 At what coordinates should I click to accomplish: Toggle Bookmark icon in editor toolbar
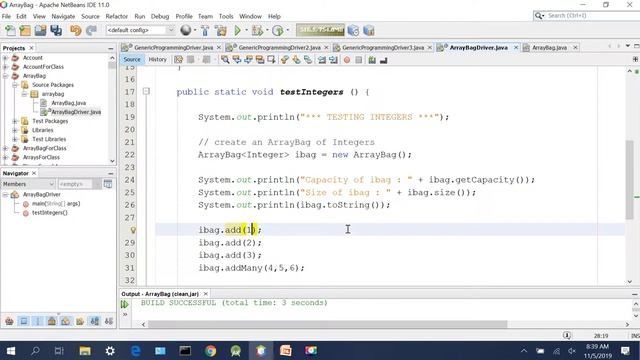click(308, 60)
